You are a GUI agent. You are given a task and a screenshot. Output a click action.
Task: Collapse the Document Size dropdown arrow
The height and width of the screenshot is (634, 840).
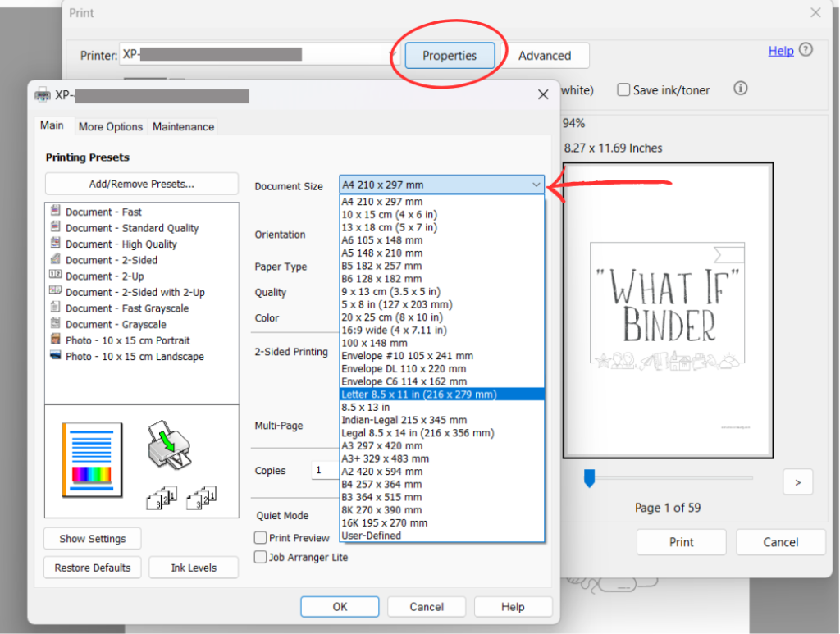(x=536, y=185)
